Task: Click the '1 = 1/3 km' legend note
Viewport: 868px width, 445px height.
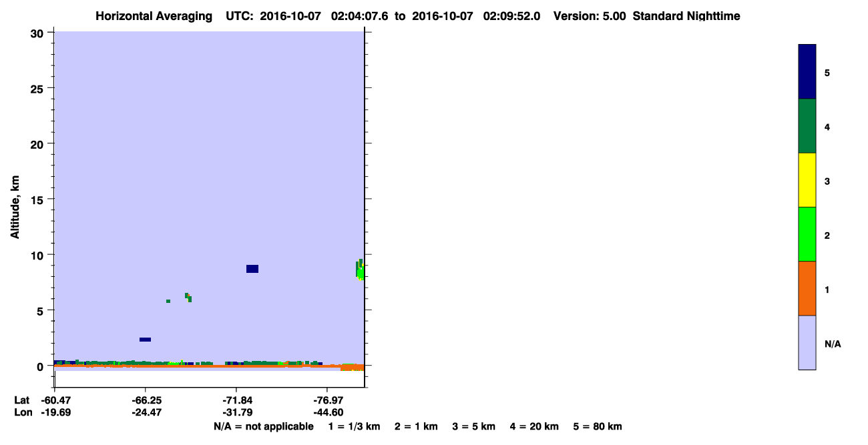Action: 354,426
